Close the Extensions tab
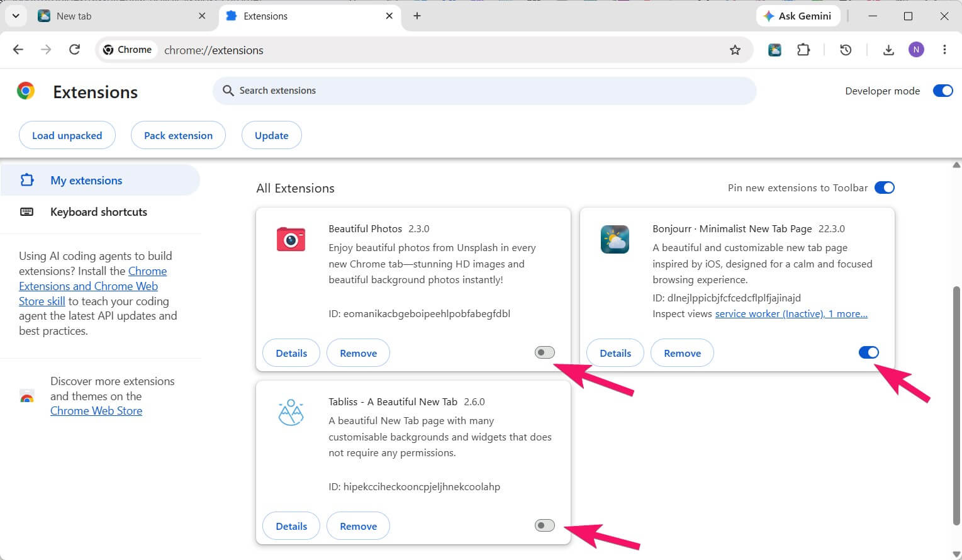 389,16
